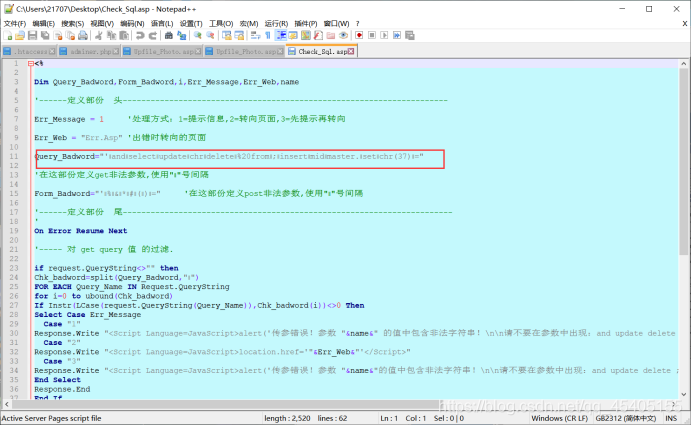Open the 运行(R) menu
Image resolution: width=692 pixels, height=425 pixels.
click(276, 23)
